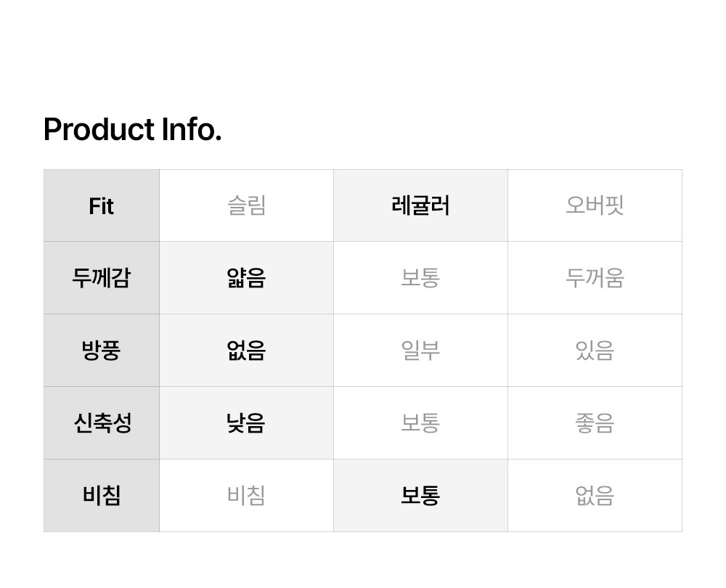The width and height of the screenshot is (726, 588).
Task: Select the 'Fit' row header cell
Action: coord(102,206)
